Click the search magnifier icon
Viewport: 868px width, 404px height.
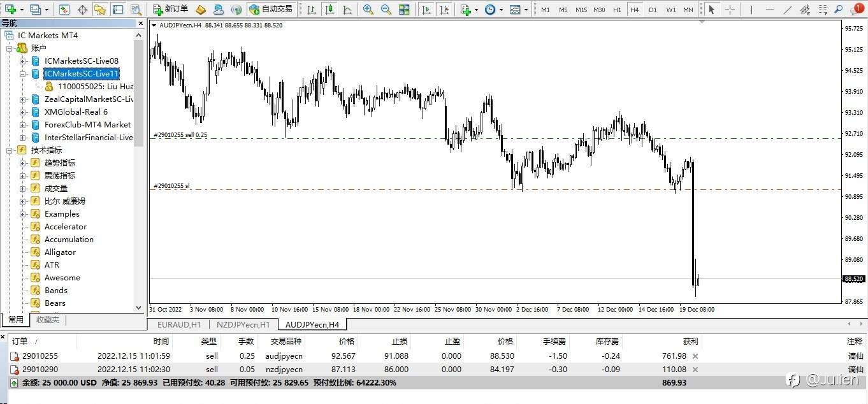[x=839, y=10]
